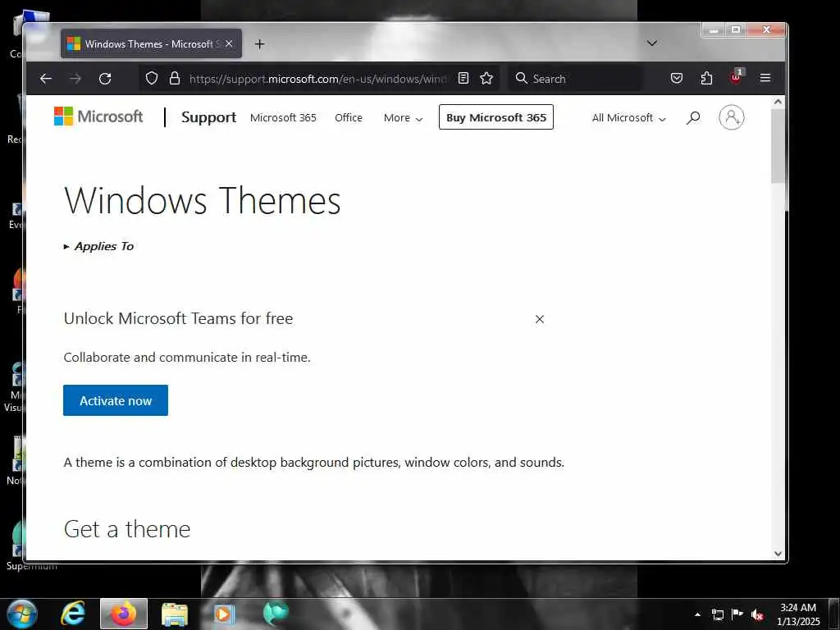Close the Windows Themes browser tab
The image size is (840, 630).
tap(230, 44)
